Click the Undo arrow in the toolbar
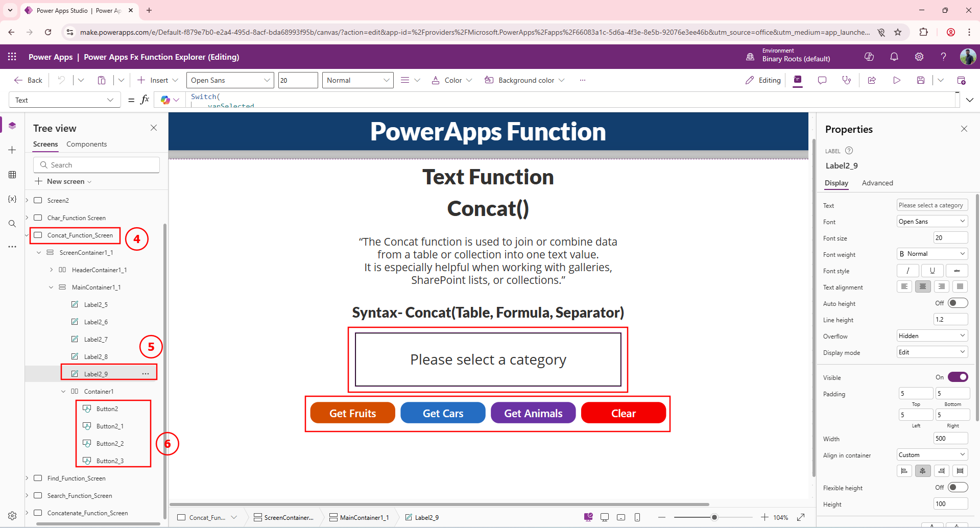Viewport: 980px width, 528px height. [61, 80]
